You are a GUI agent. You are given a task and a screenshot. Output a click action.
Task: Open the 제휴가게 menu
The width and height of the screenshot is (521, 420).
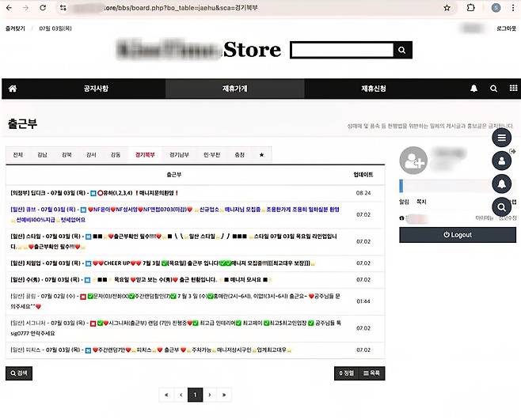point(234,89)
